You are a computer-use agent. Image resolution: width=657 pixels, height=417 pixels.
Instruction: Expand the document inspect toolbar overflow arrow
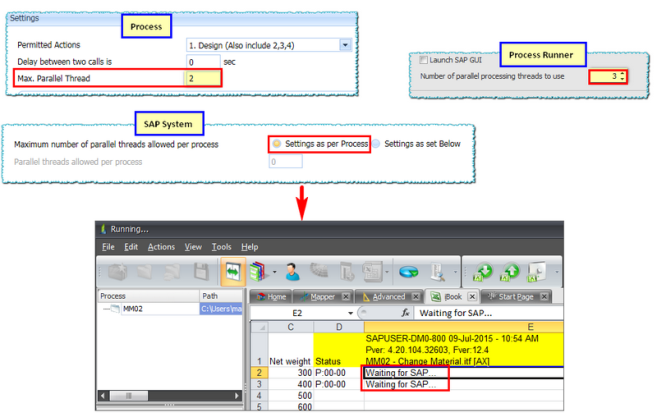coord(455,272)
